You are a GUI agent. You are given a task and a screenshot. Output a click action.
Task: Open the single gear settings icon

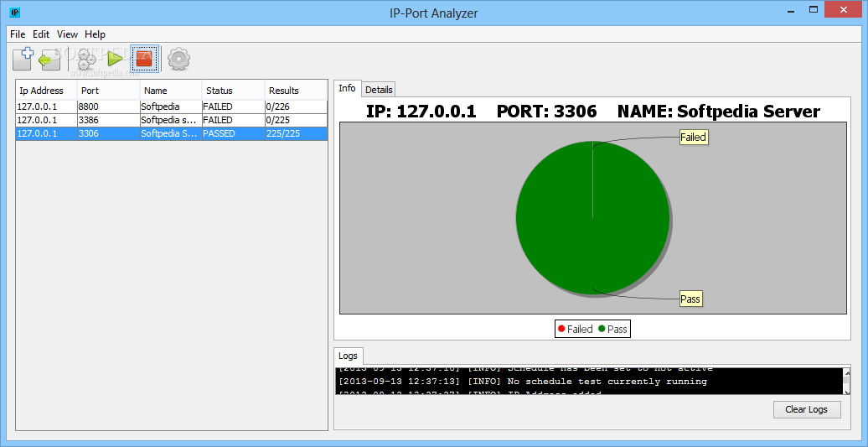178,59
